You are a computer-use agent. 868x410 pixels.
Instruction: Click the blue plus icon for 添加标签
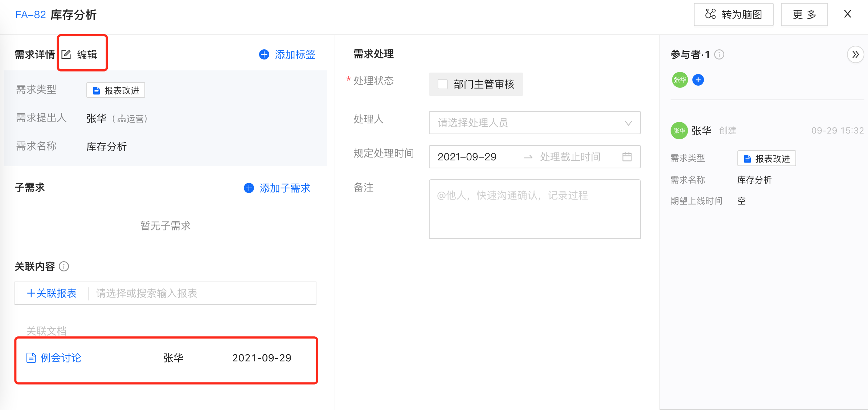[264, 55]
